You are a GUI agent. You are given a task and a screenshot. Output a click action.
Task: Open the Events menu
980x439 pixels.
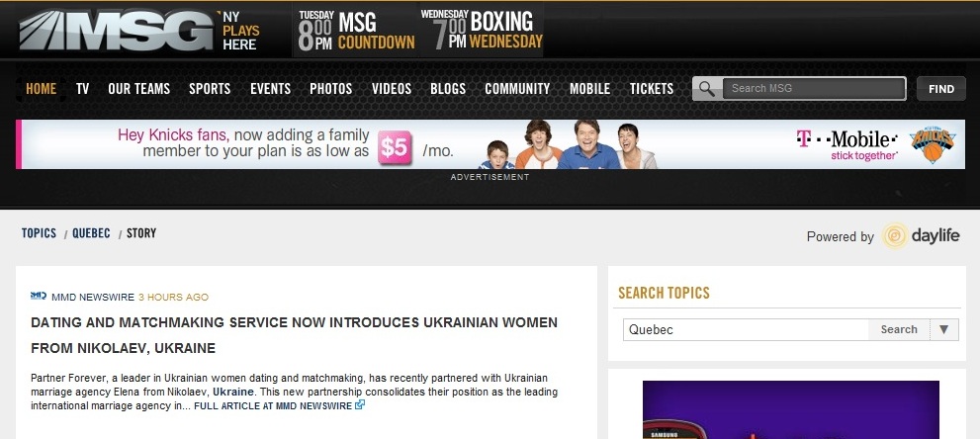coord(271,89)
